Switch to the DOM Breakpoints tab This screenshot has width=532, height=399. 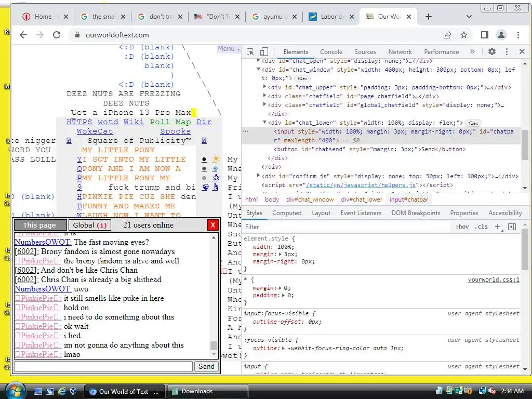416,213
